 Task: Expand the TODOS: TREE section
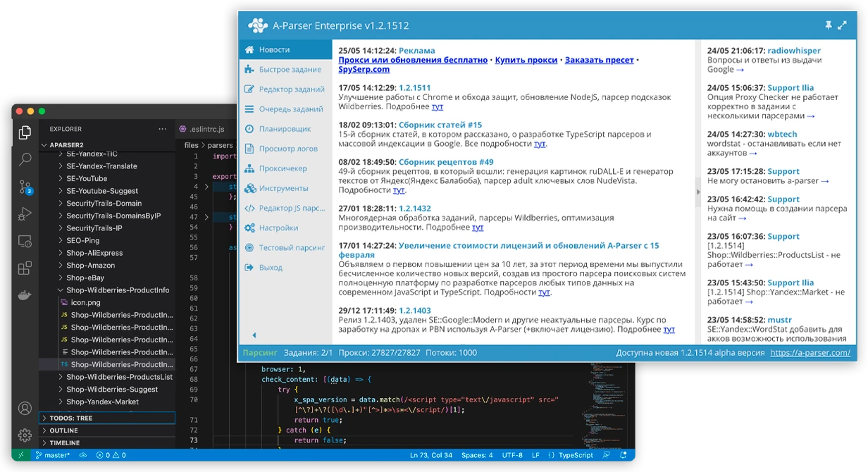pyautogui.click(x=107, y=418)
